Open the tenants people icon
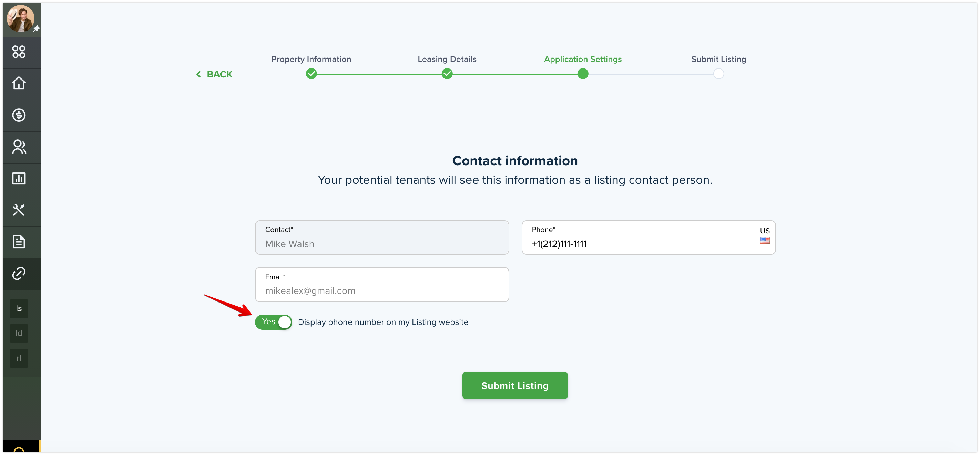Image resolution: width=980 pixels, height=455 pixels. tap(19, 147)
